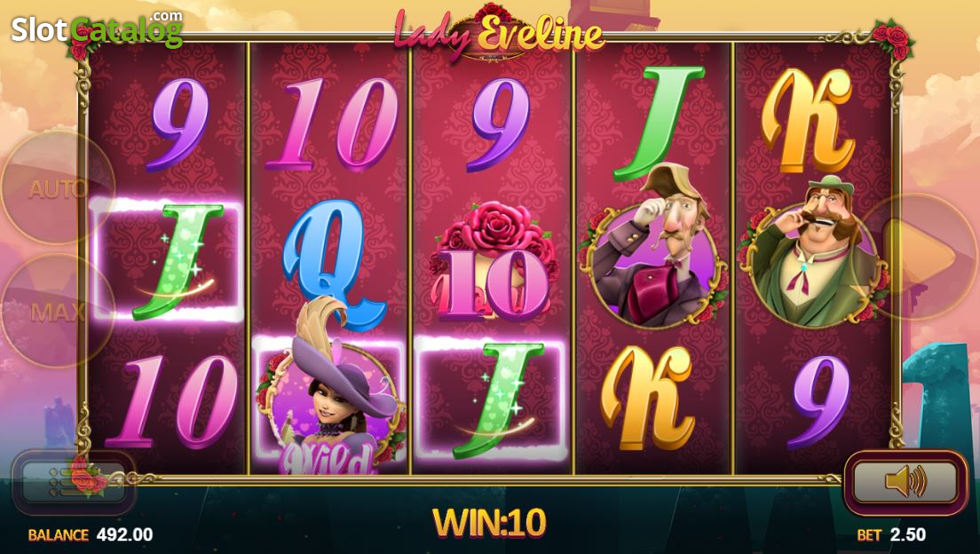
Task: Click the glowing J on the first reel
Action: coord(168,259)
